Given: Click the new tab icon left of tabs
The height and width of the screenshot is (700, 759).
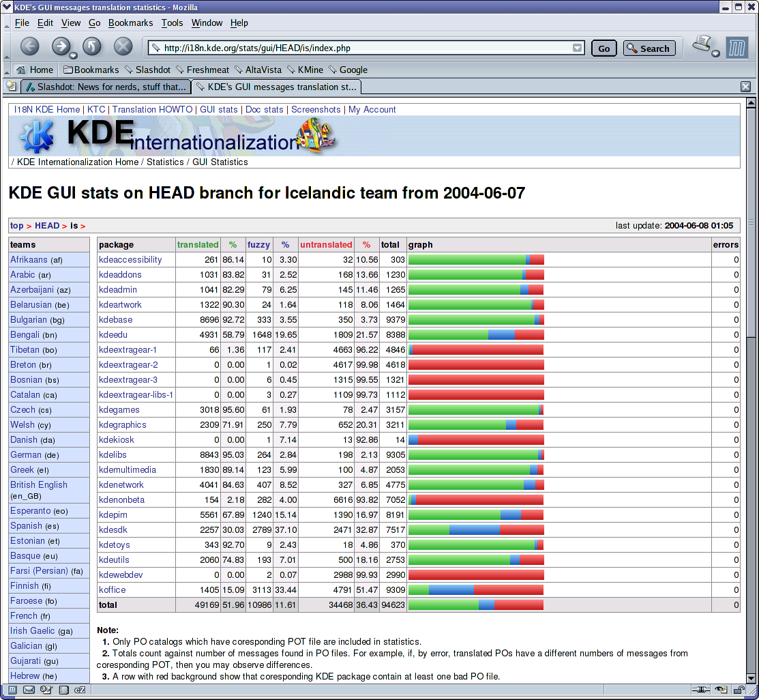Looking at the screenshot, I should coord(11,87).
